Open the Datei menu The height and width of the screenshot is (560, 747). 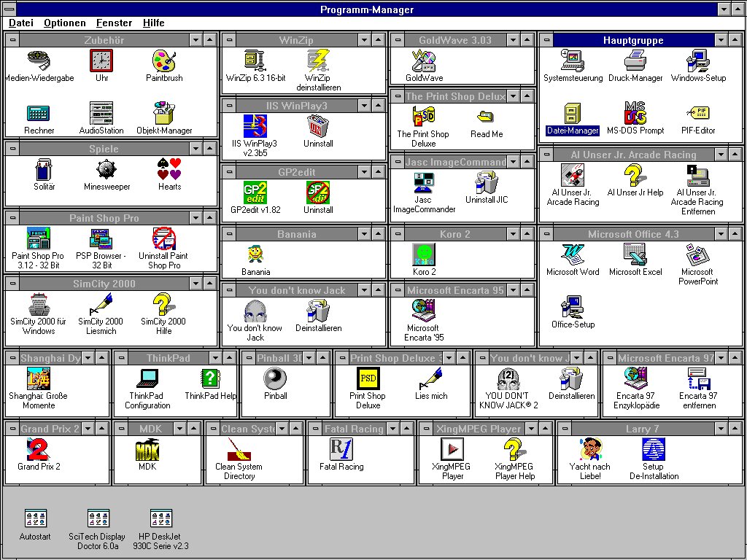click(x=21, y=23)
